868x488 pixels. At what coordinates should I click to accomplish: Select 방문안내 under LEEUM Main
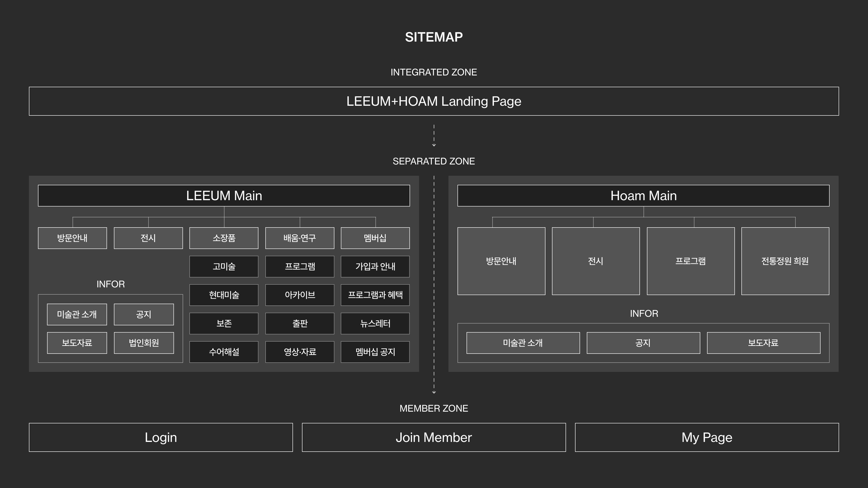[x=72, y=238]
